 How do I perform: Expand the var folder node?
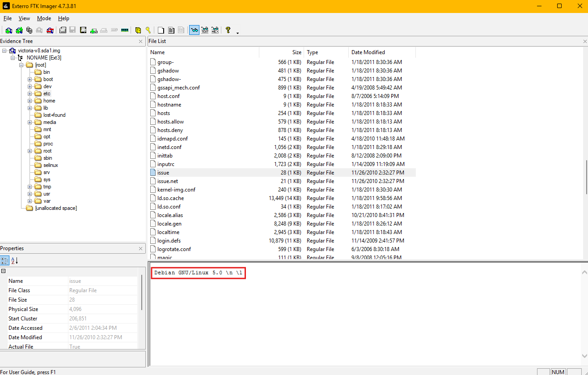point(30,201)
